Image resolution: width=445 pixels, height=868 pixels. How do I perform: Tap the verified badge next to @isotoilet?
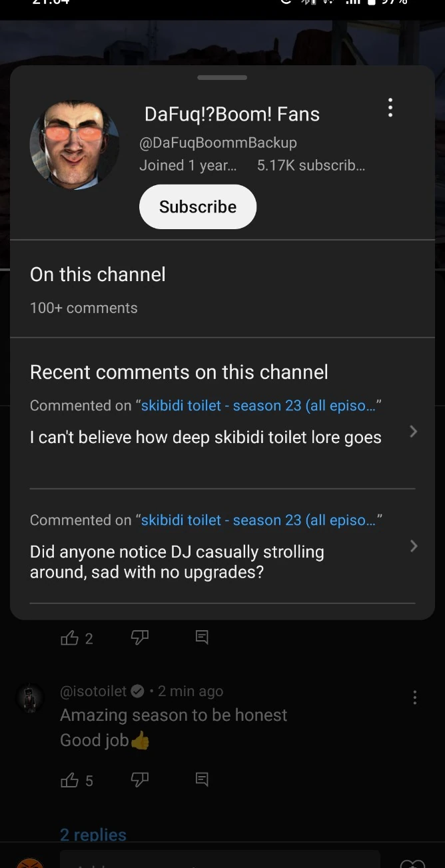coord(137,691)
